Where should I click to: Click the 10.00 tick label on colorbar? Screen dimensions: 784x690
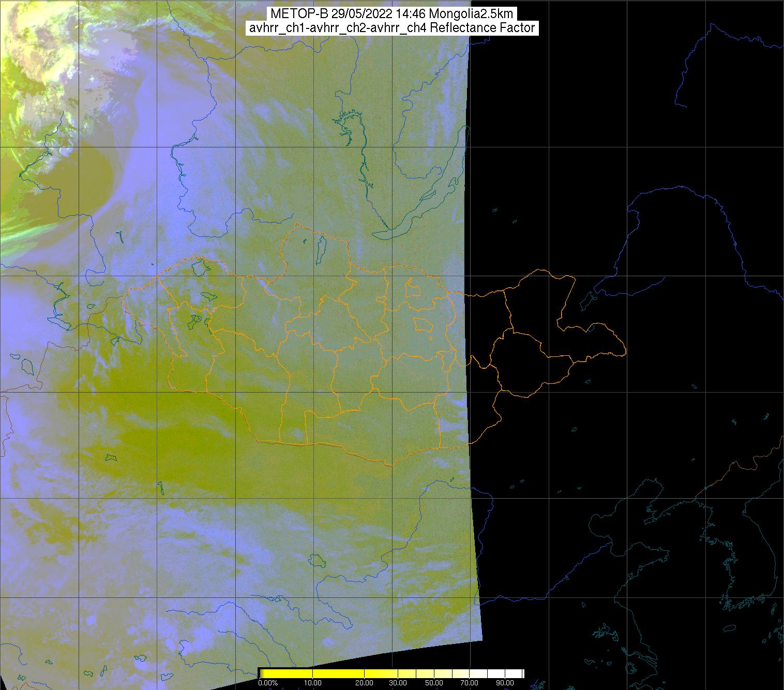click(313, 683)
